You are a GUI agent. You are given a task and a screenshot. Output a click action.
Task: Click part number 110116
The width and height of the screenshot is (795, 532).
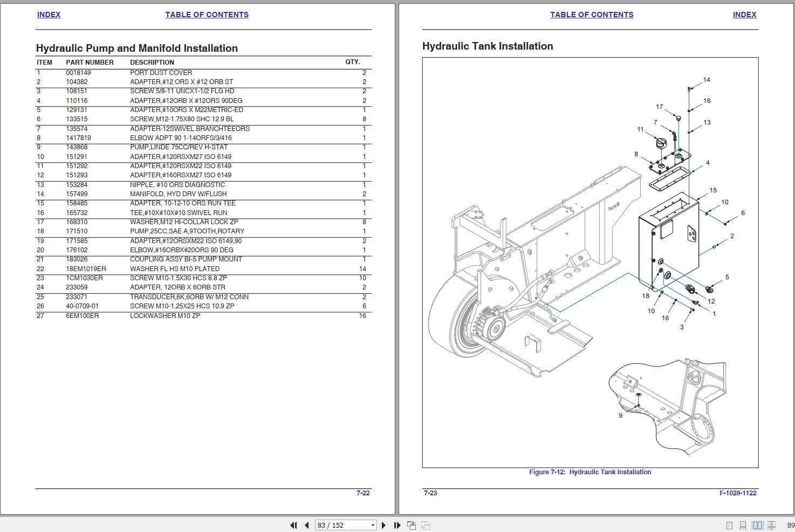77,101
